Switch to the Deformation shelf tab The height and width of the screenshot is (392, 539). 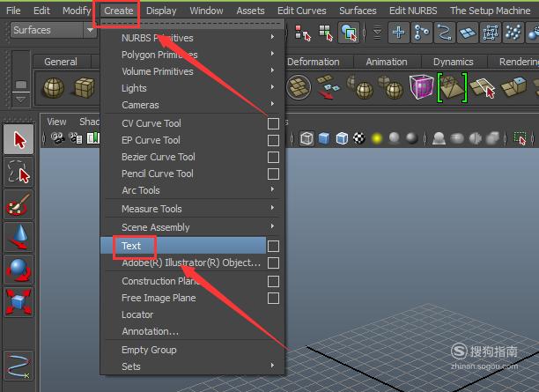(314, 62)
